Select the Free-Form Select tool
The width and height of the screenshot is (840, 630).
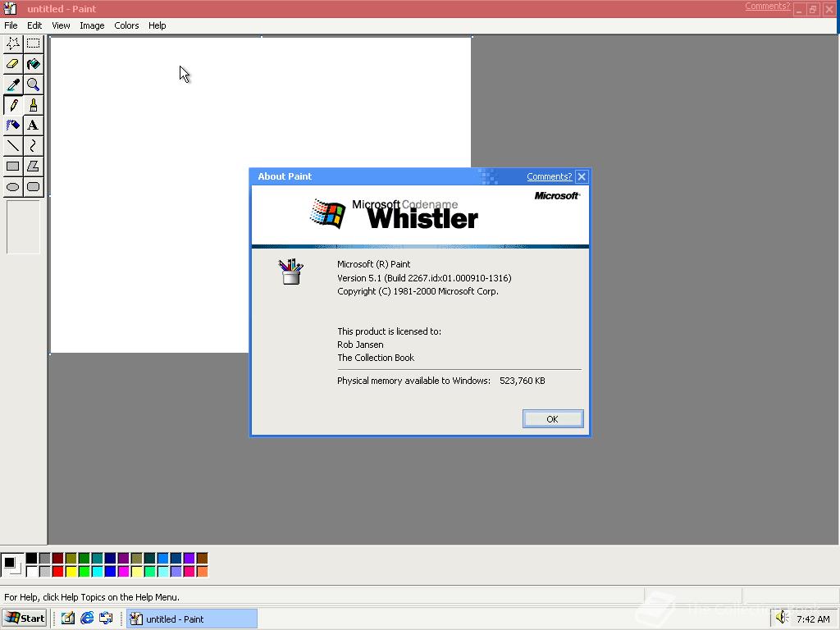(x=13, y=43)
